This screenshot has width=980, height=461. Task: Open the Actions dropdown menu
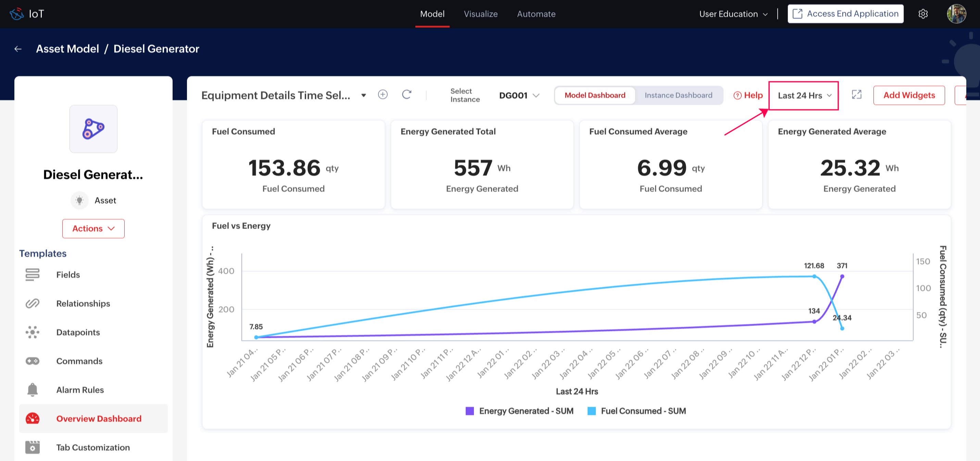93,228
